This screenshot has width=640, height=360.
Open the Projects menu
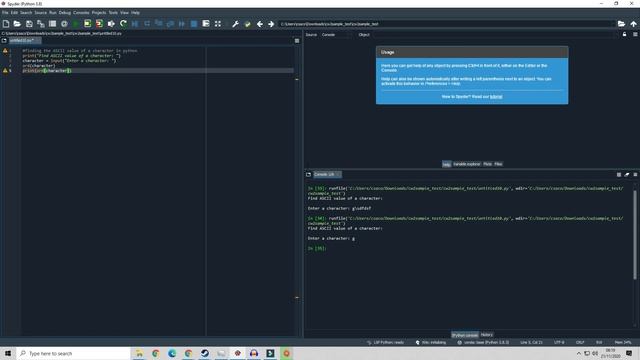coord(99,13)
